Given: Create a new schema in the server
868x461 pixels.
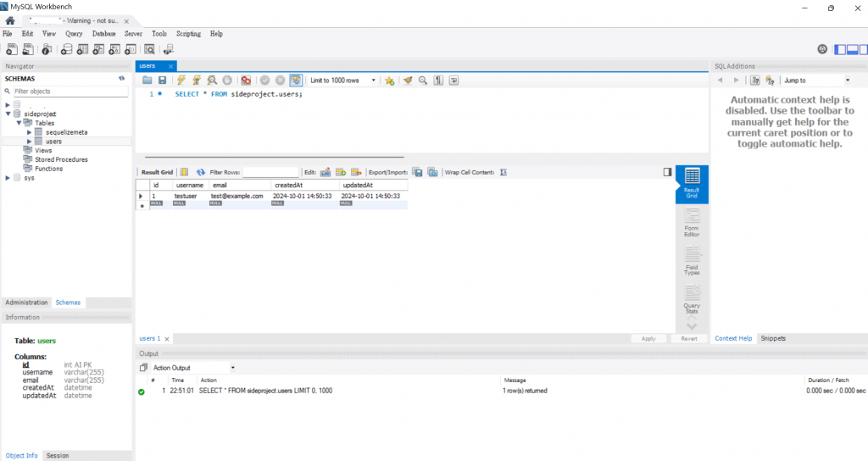Looking at the screenshot, I should 66,50.
